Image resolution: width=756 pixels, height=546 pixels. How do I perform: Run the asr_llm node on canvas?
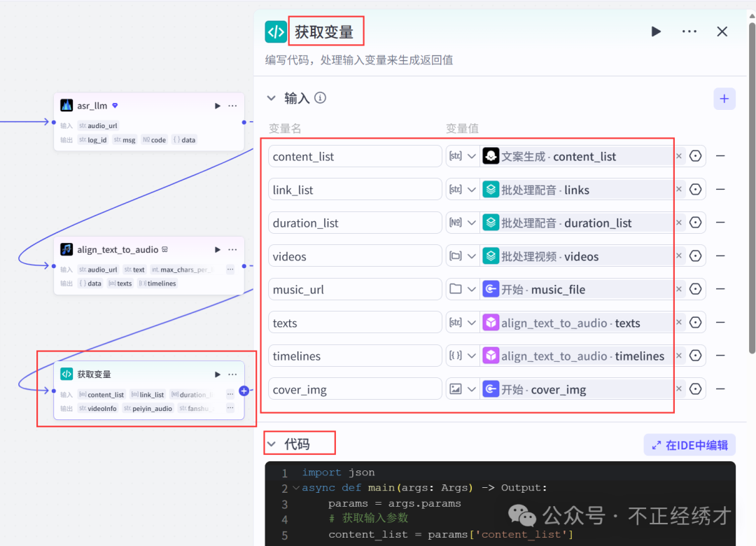tap(218, 106)
